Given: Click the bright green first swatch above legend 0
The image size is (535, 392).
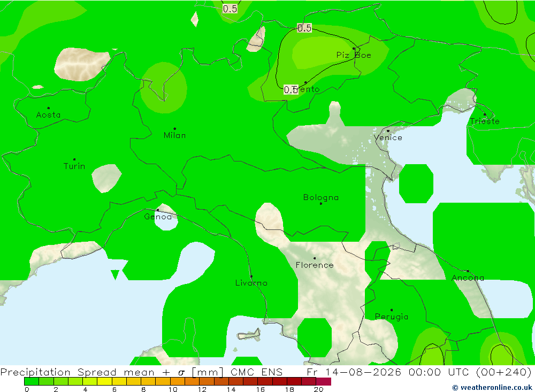Looking at the screenshot, I should click(x=32, y=381).
